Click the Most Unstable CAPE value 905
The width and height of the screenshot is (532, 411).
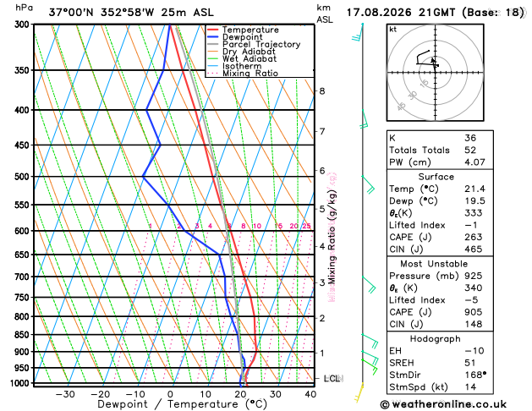[474, 312]
